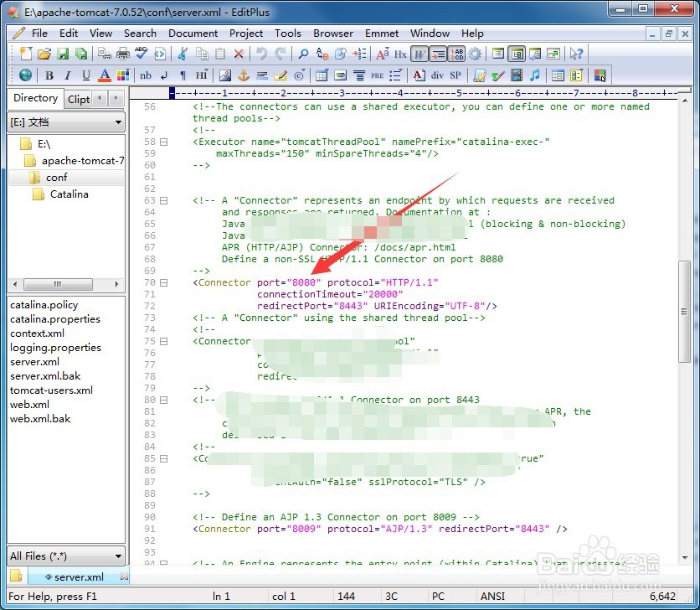Click the Open file folder icon
The width and height of the screenshot is (700, 610).
click(44, 54)
